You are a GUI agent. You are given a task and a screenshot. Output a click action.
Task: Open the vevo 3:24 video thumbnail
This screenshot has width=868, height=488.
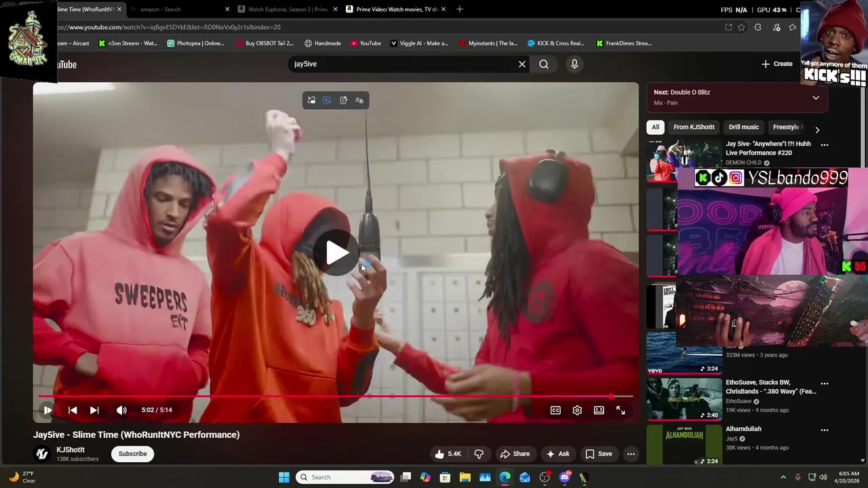click(684, 353)
